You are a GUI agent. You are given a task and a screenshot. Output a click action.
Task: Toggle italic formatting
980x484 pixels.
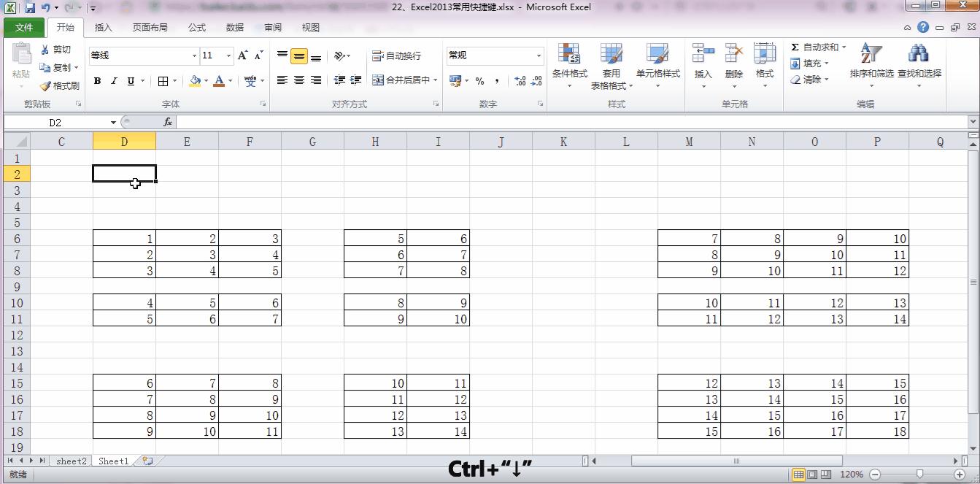114,81
